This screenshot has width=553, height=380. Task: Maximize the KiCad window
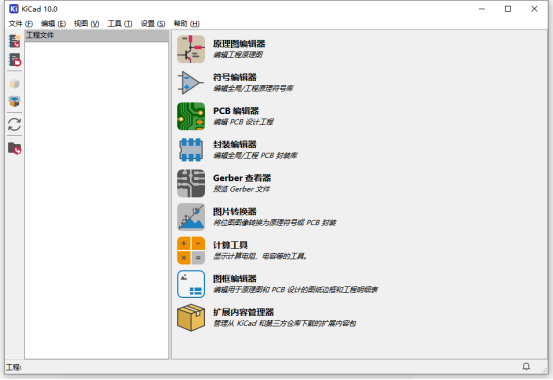coord(508,9)
